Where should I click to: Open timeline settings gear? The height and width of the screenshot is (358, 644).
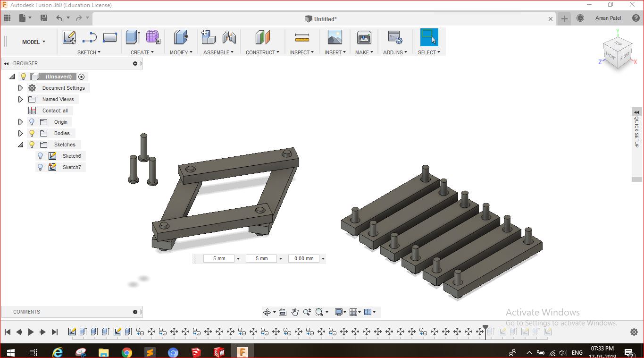tap(634, 332)
